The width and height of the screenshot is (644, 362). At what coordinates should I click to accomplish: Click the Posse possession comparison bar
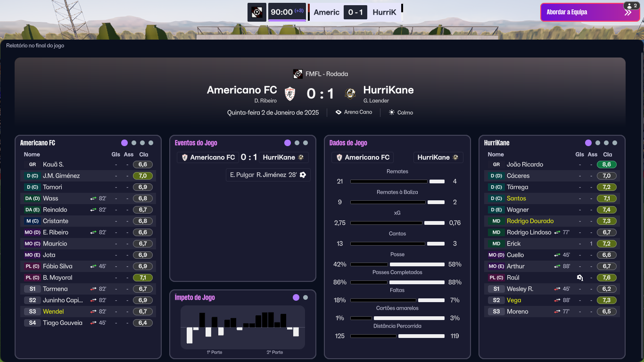tap(397, 264)
